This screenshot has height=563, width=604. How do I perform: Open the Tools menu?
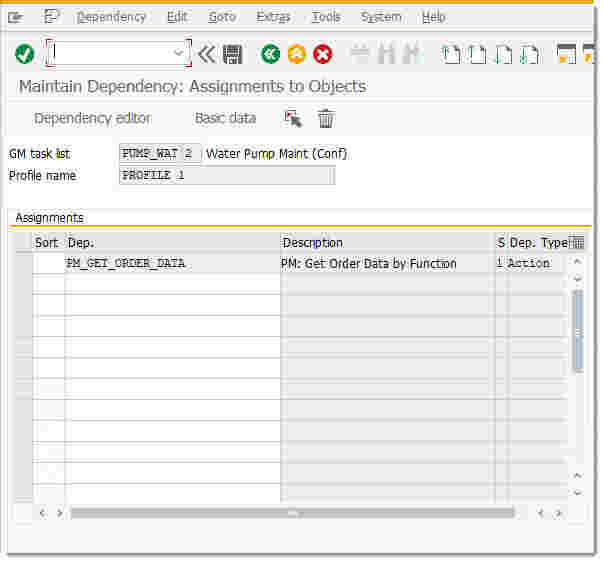tap(326, 17)
